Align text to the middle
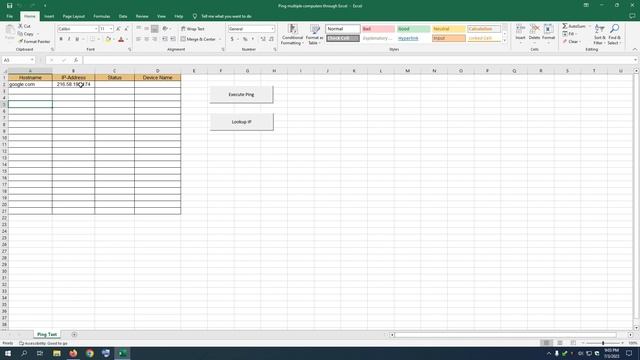 click(x=147, y=29)
